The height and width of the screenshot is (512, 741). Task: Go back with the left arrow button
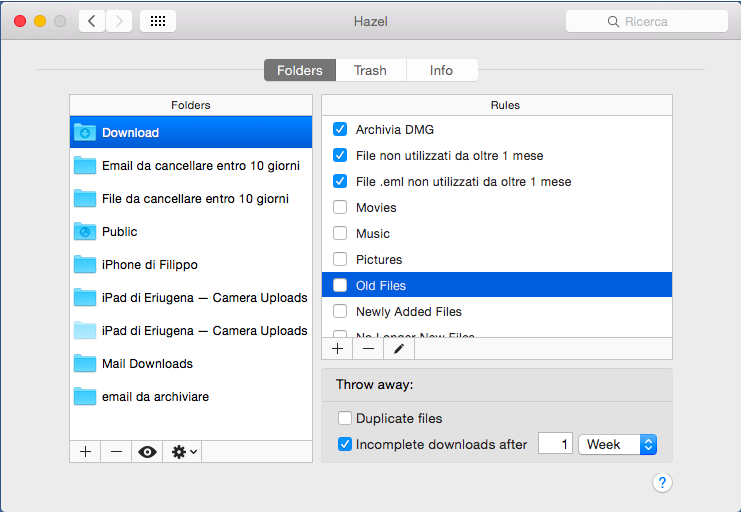click(92, 21)
